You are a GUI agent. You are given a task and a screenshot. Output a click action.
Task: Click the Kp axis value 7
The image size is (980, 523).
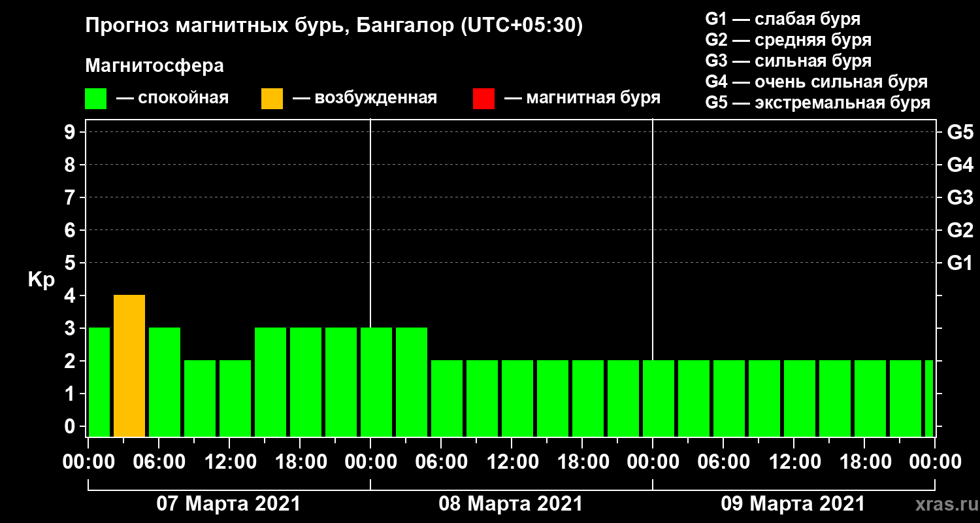click(71, 198)
